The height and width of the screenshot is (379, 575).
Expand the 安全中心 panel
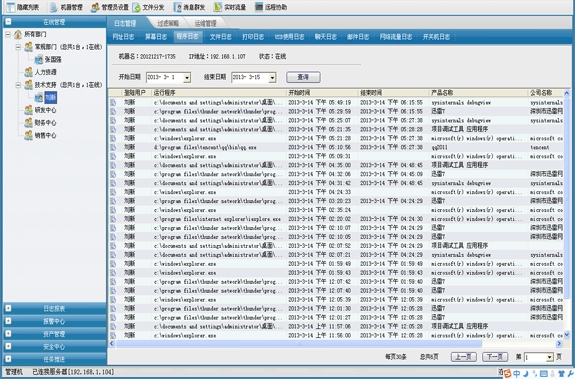[8, 346]
